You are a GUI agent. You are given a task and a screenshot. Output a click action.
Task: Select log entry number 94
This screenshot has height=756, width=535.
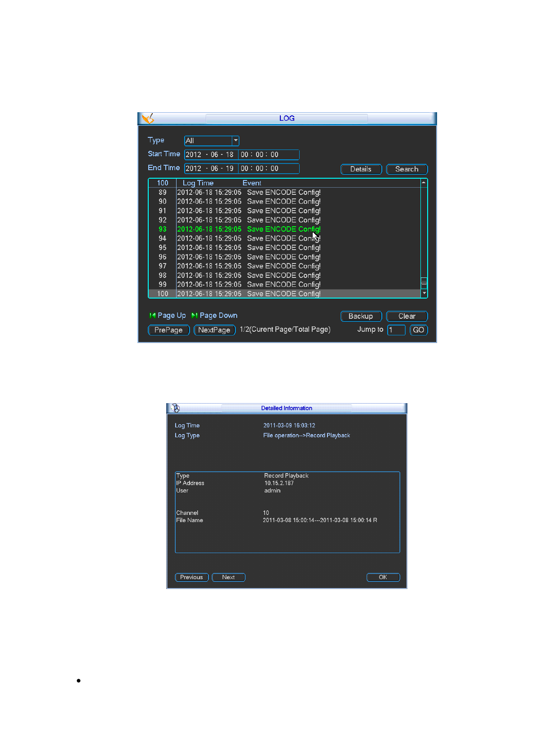click(x=284, y=238)
